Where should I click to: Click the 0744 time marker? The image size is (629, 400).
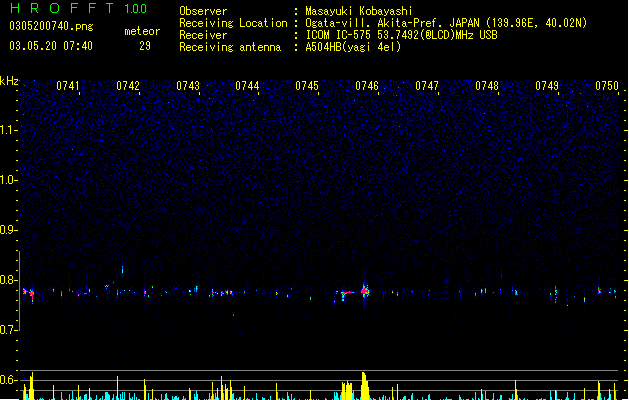[247, 86]
